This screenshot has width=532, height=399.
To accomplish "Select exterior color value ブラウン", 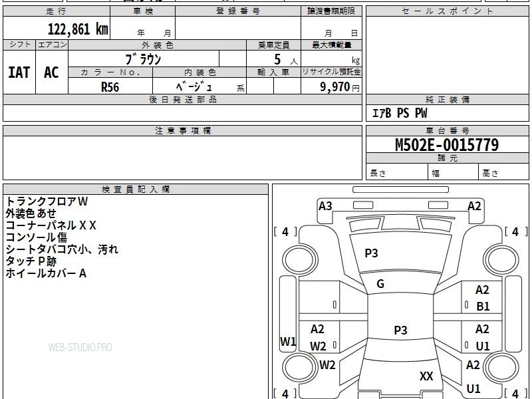I will coord(143,59).
